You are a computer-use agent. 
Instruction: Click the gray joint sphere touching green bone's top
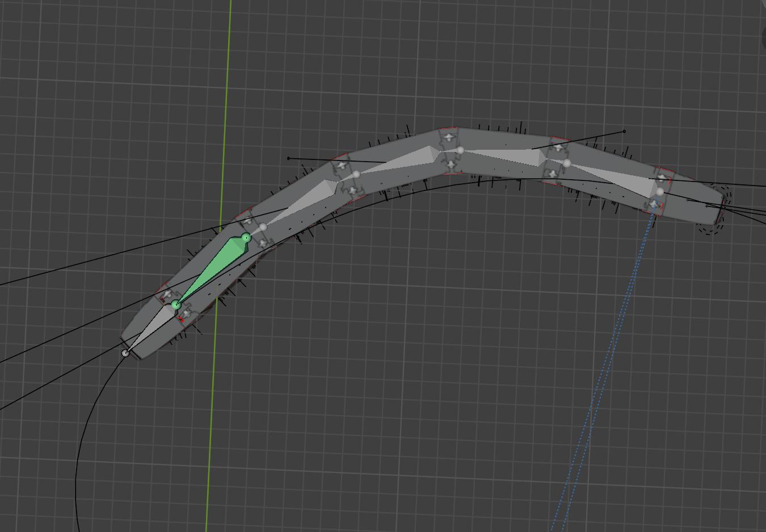(x=263, y=227)
